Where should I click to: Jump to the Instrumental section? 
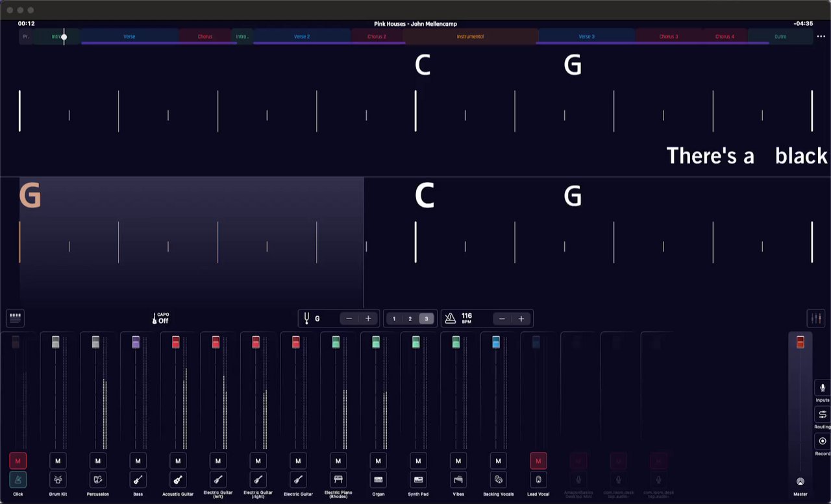(x=470, y=36)
